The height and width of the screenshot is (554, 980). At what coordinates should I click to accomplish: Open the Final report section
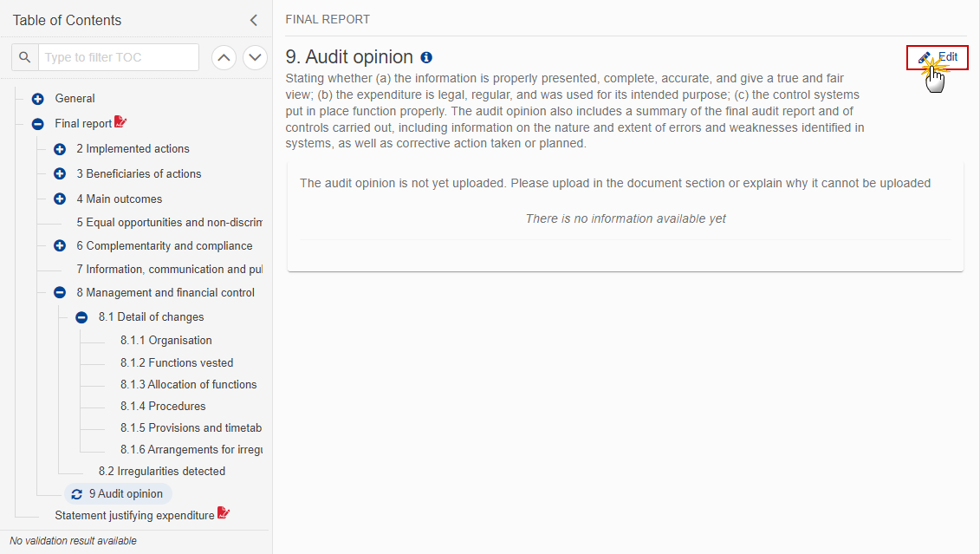click(83, 123)
